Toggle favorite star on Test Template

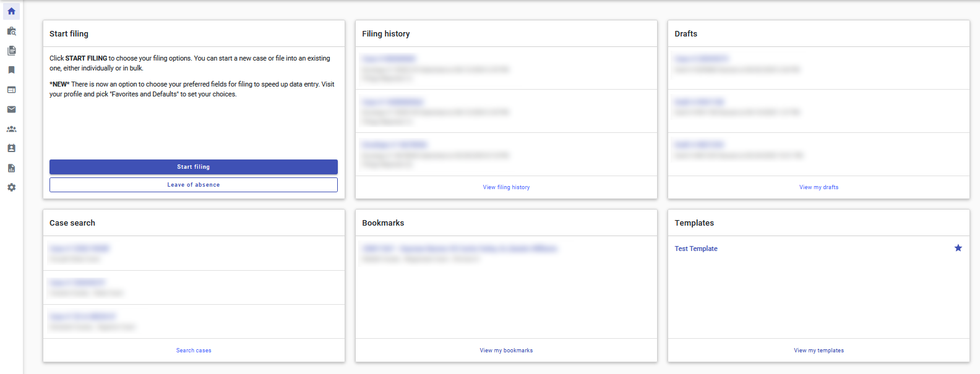(x=958, y=248)
